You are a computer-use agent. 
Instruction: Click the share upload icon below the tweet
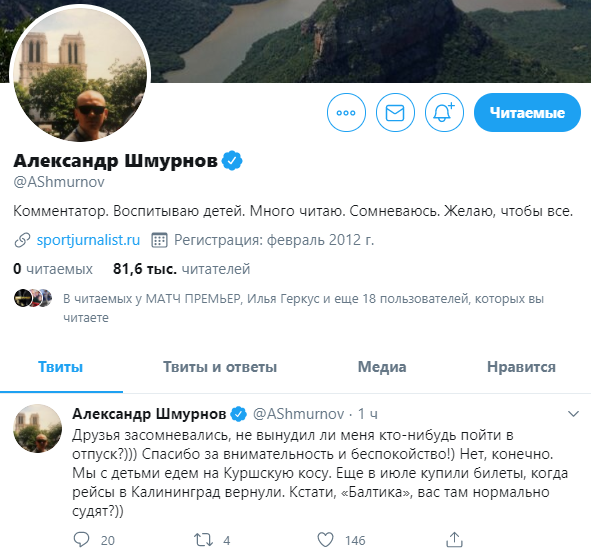(454, 540)
